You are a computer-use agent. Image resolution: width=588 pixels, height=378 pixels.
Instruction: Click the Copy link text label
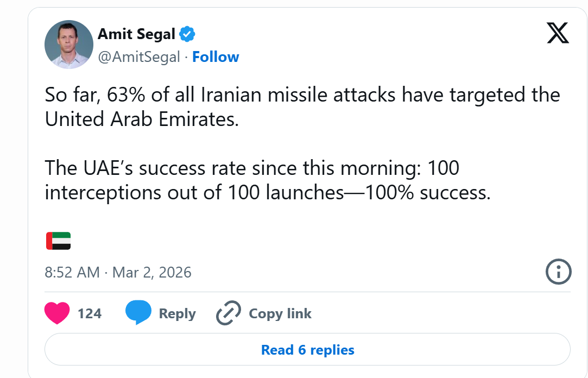pos(280,314)
